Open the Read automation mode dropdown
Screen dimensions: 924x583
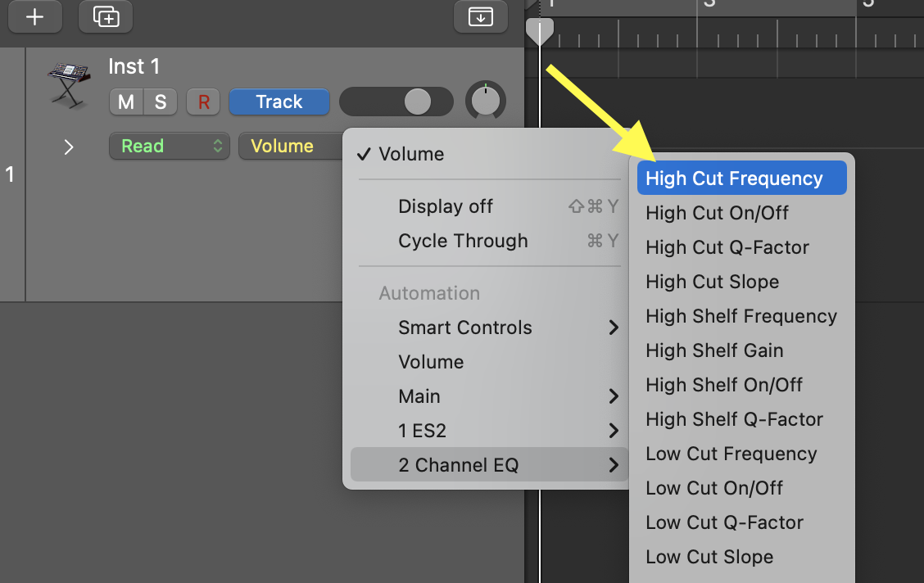(x=169, y=147)
